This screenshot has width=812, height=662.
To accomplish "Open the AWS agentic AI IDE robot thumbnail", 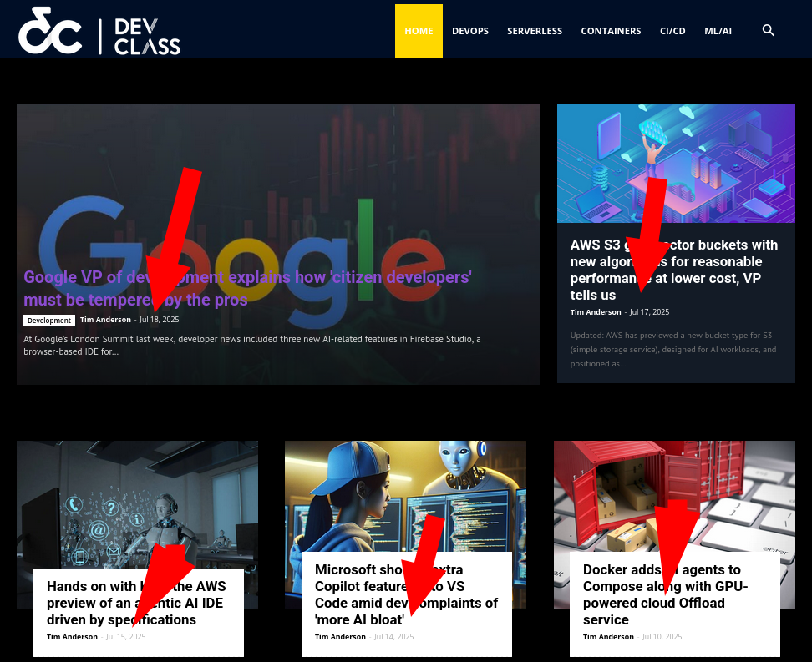I will [x=137, y=501].
